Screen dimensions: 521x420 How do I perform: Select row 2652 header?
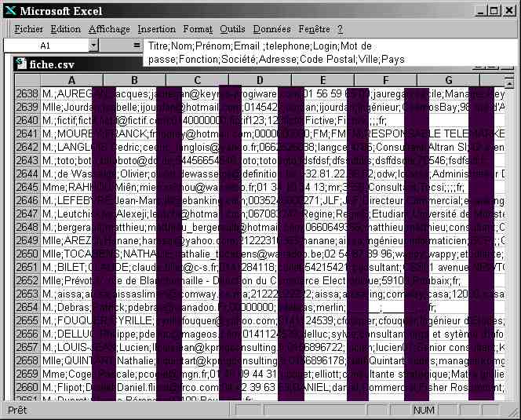(x=27, y=281)
